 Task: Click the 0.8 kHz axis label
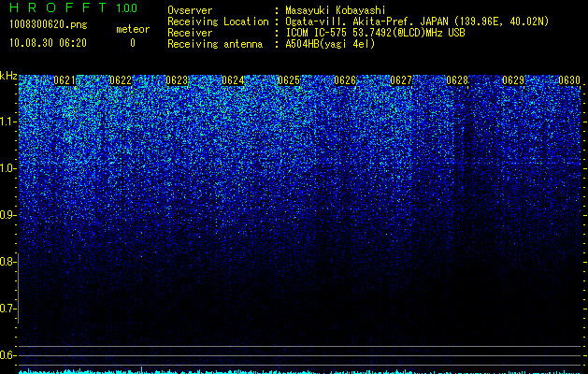pos(7,262)
